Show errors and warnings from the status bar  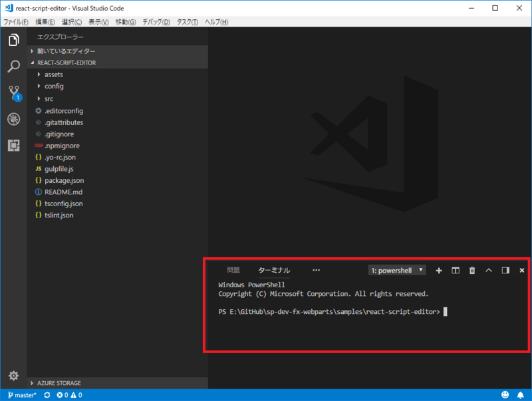pyautogui.click(x=68, y=394)
